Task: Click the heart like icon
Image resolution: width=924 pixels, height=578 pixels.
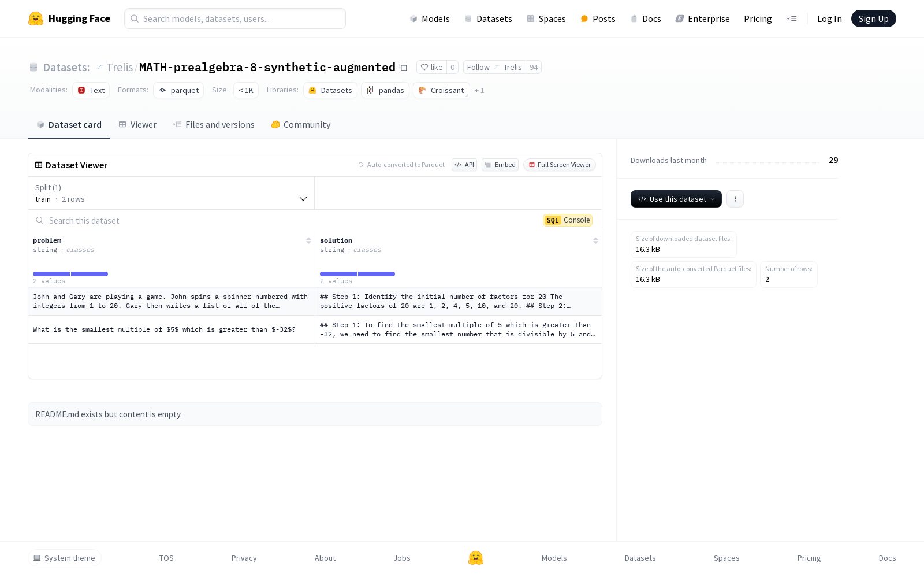Action: coord(424,67)
